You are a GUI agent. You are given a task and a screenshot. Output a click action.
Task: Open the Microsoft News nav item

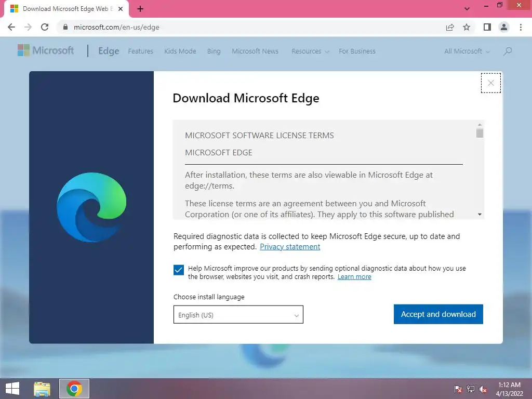255,51
